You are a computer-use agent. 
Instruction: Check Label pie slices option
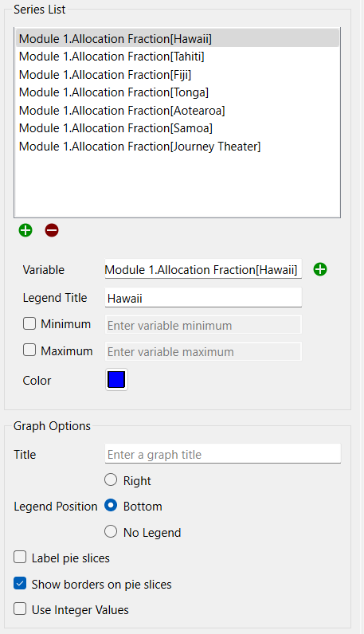pyautogui.click(x=20, y=558)
